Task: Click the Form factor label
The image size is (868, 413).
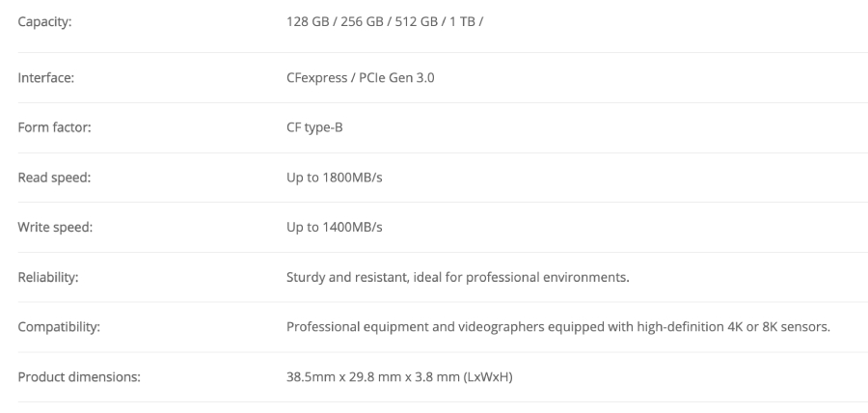Action: (54, 127)
